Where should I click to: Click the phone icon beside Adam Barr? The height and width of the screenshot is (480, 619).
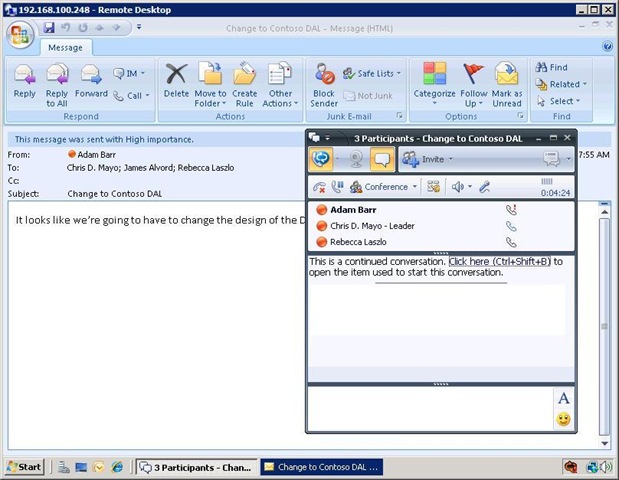coord(511,210)
